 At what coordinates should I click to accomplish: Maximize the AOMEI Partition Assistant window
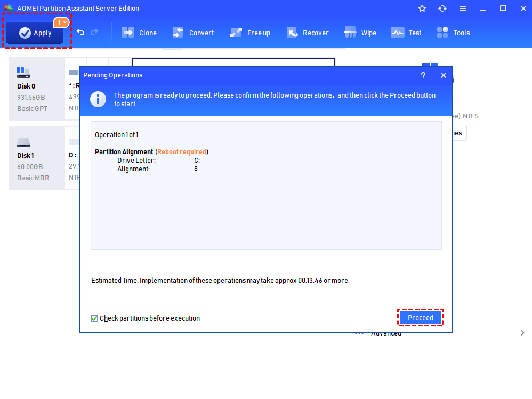click(503, 9)
